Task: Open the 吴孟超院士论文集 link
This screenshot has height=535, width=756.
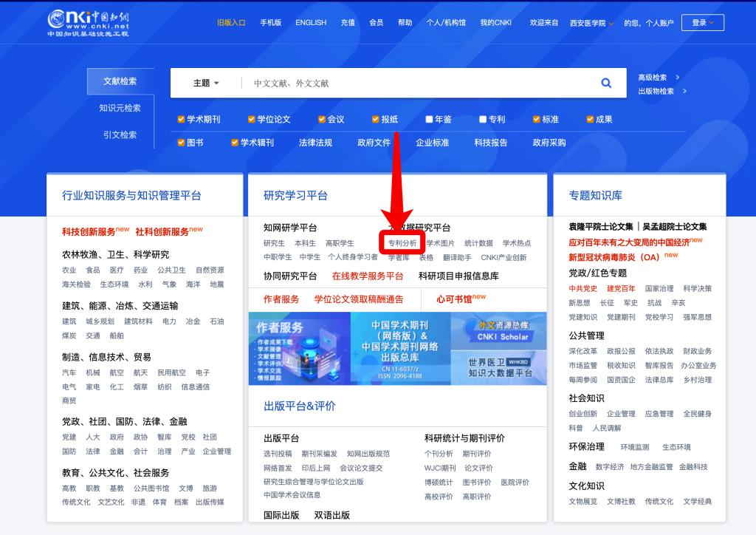Action: coord(675,227)
